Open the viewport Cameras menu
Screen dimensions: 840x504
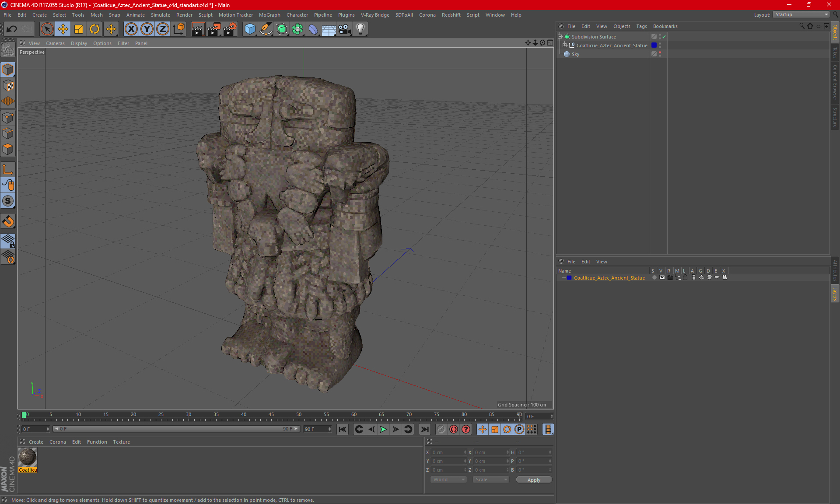55,43
